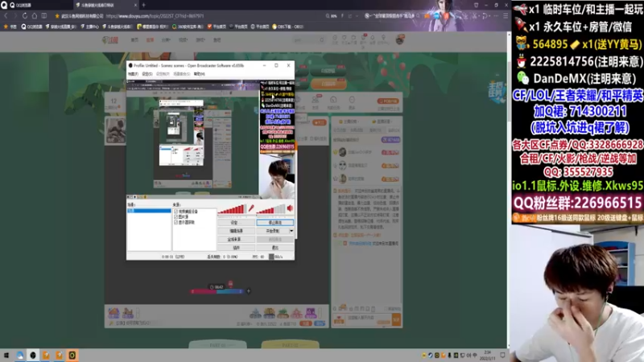Select the highlighted scene in OBS scene list
Viewport: 644px width, 362px height.
tap(149, 211)
